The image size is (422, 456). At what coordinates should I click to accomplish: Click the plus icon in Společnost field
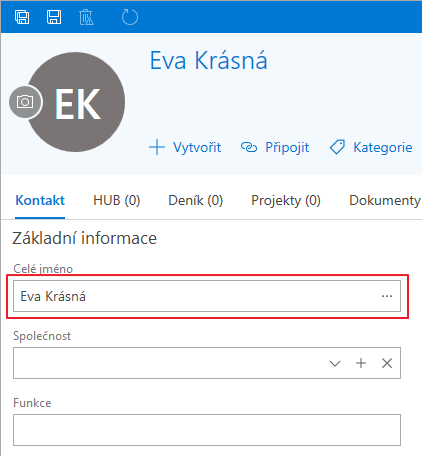tap(361, 363)
